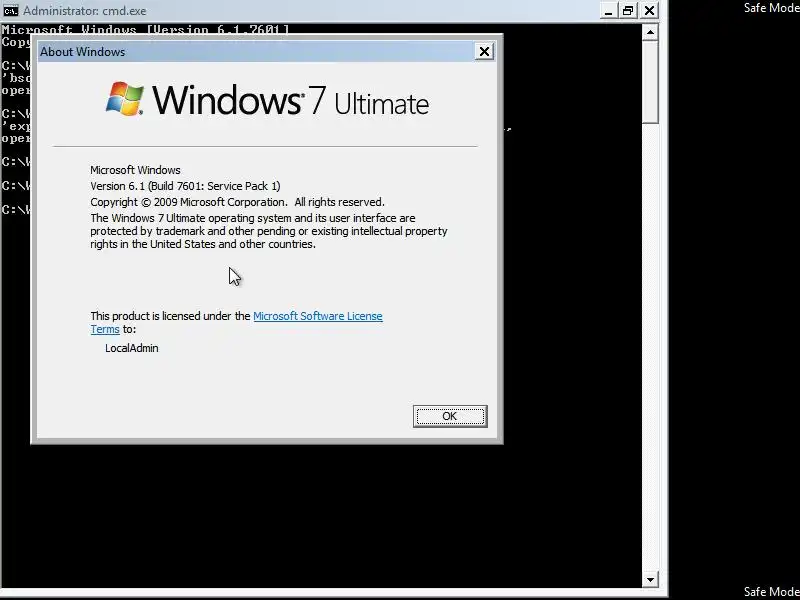Minimize the cmd.exe window
The height and width of the screenshot is (600, 800).
607,11
